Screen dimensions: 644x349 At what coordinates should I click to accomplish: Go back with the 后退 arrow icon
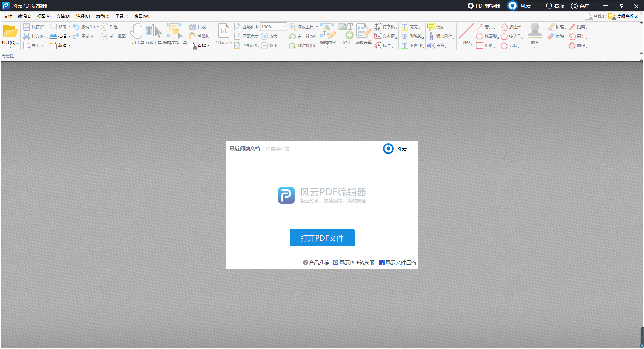tap(105, 27)
